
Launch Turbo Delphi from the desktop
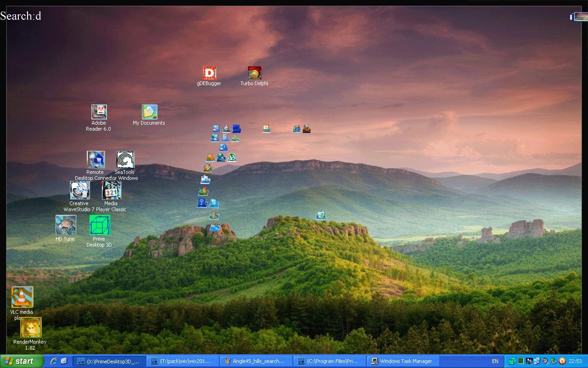pyautogui.click(x=254, y=73)
